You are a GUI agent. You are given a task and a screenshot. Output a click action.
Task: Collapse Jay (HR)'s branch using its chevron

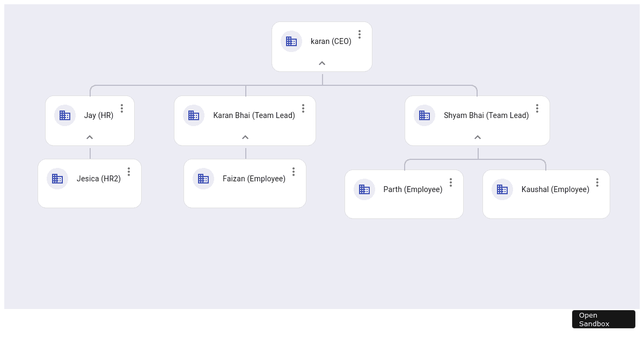pos(90,137)
